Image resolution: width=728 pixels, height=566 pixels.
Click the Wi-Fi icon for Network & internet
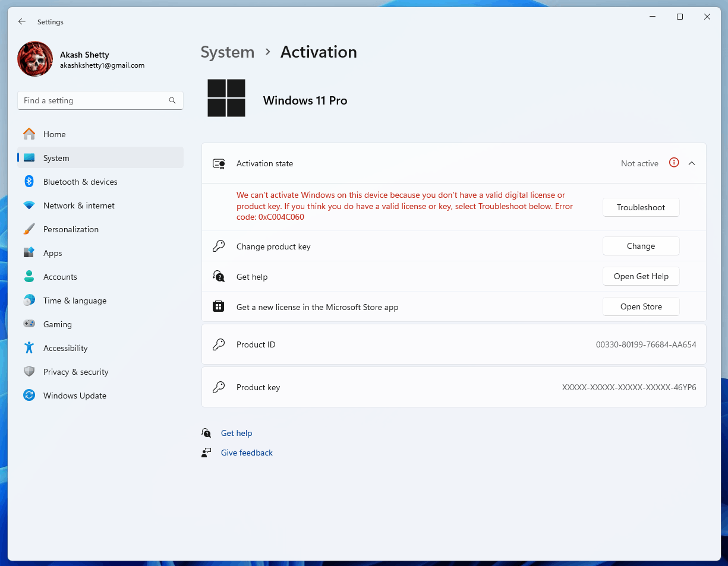(29, 205)
